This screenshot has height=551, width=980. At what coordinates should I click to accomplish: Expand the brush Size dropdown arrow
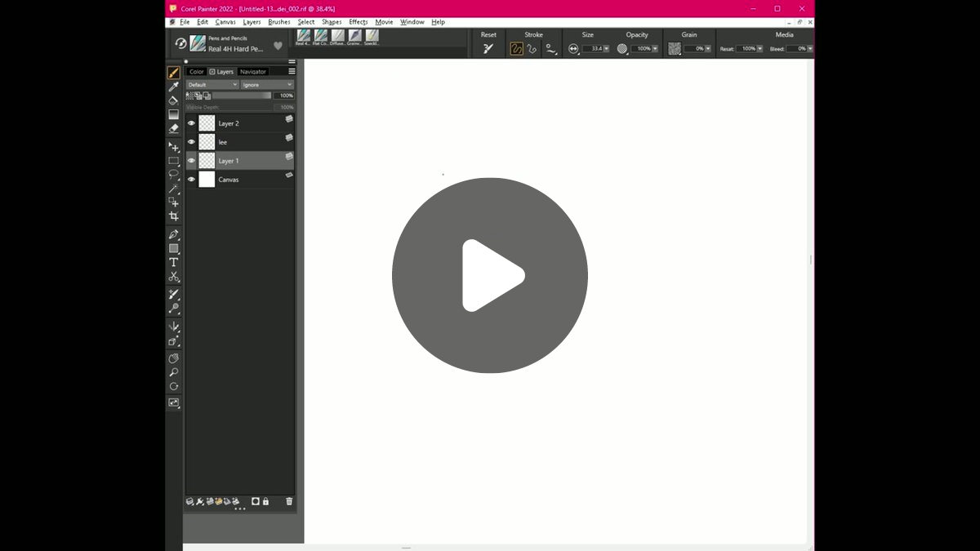pos(606,49)
